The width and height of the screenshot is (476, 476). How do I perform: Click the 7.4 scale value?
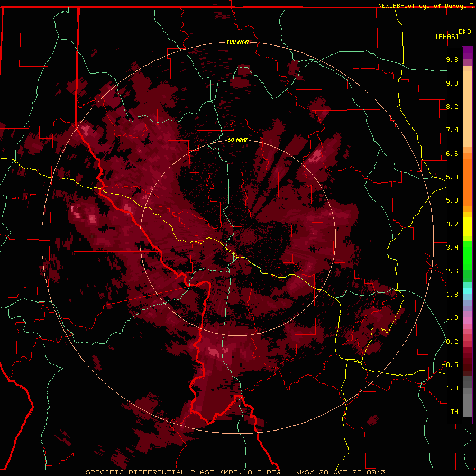(x=452, y=130)
